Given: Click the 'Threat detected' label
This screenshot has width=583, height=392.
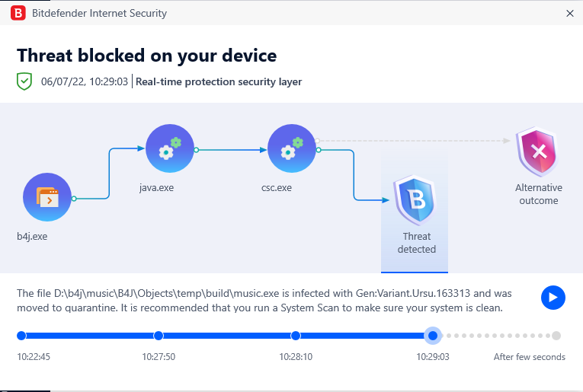Looking at the screenshot, I should [x=416, y=243].
